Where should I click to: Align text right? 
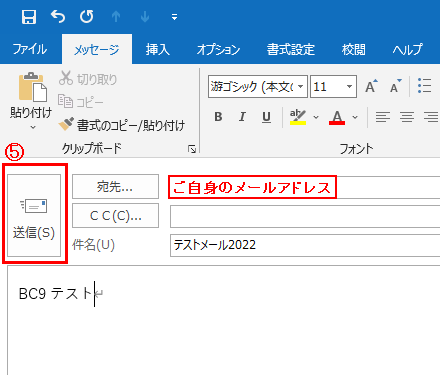point(431,117)
